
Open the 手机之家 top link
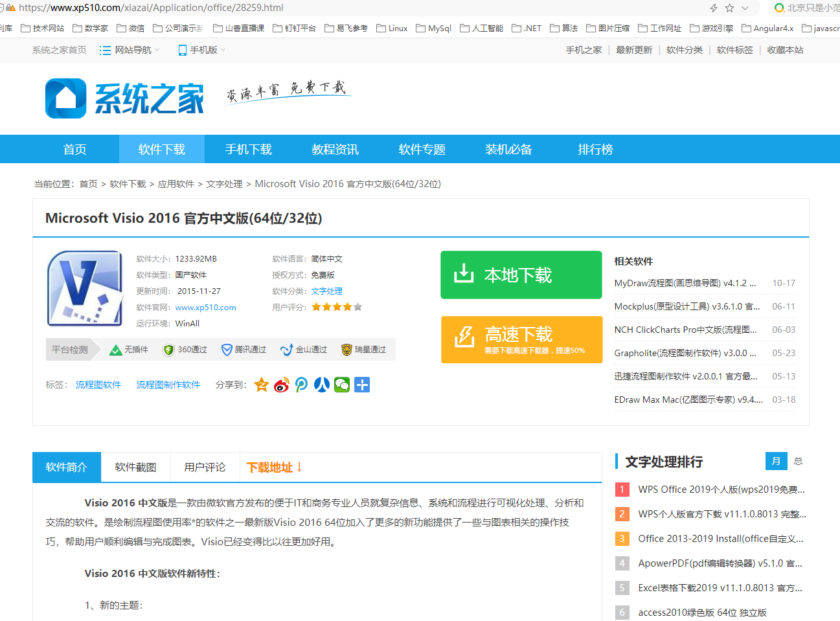coord(584,50)
